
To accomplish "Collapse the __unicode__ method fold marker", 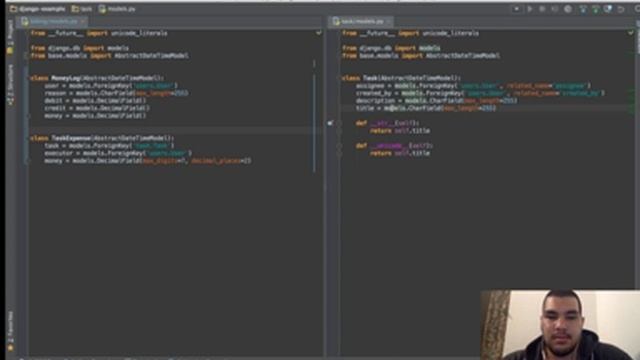I will (x=339, y=145).
